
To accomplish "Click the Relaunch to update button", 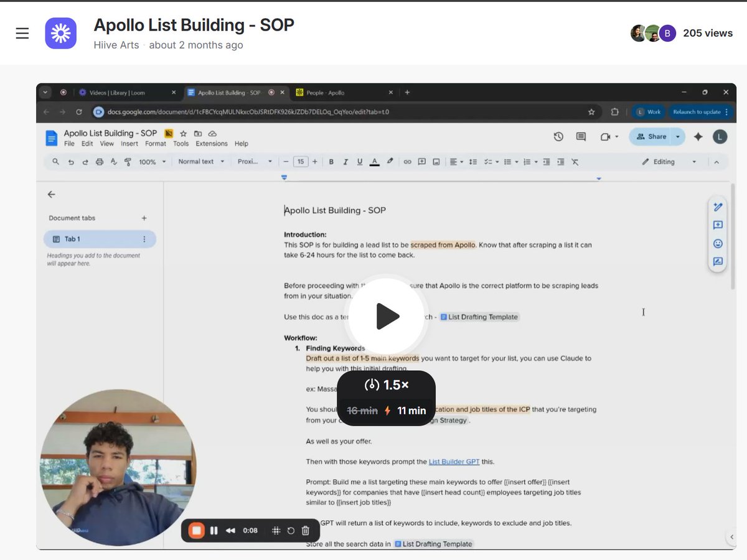I will click(700, 112).
